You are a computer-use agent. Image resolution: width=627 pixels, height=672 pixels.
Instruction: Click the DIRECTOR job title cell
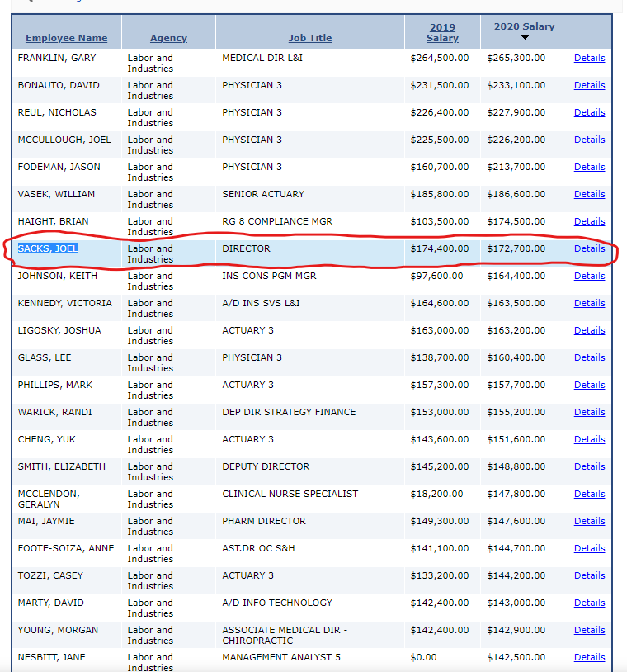tap(246, 248)
